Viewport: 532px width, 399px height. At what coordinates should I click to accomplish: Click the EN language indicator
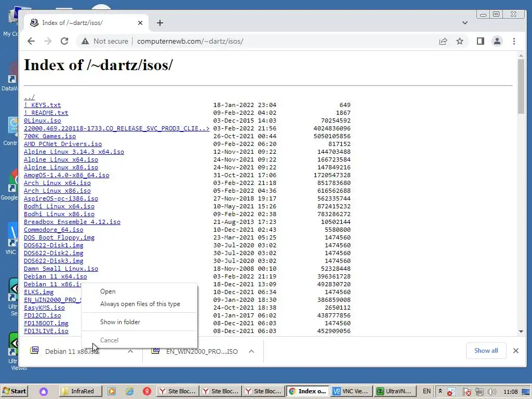coord(427,392)
